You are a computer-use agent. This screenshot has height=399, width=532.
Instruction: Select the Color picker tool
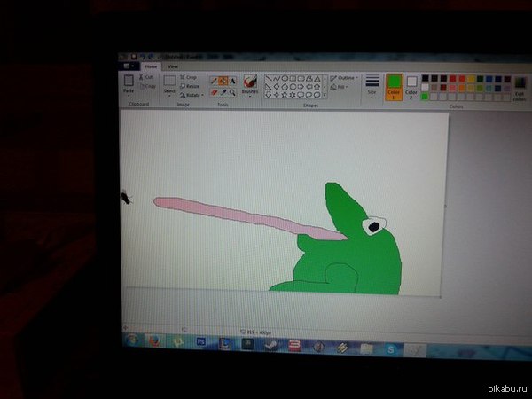[x=223, y=92]
